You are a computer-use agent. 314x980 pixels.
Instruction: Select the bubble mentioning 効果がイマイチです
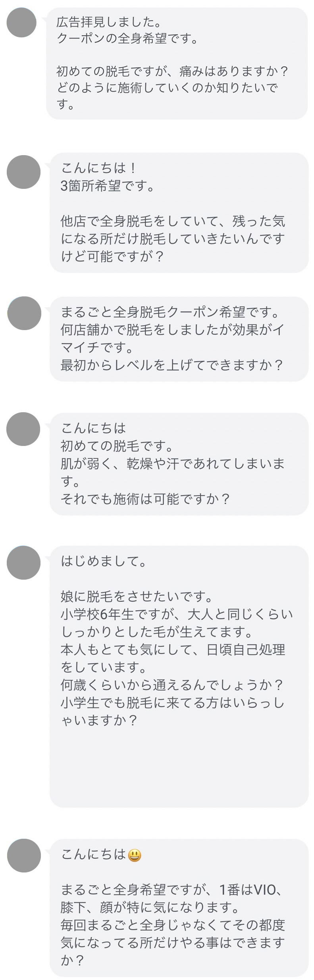click(x=179, y=338)
